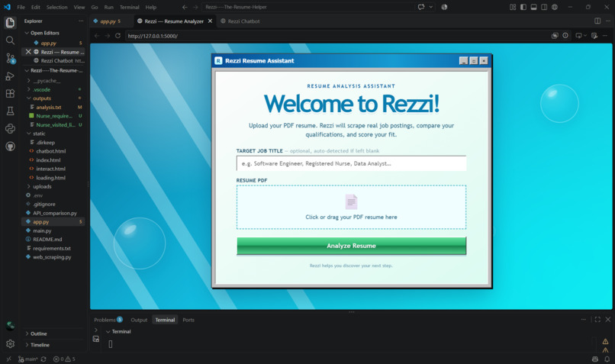The image size is (615, 364).
Task: Open the Selection menu
Action: tap(57, 7)
